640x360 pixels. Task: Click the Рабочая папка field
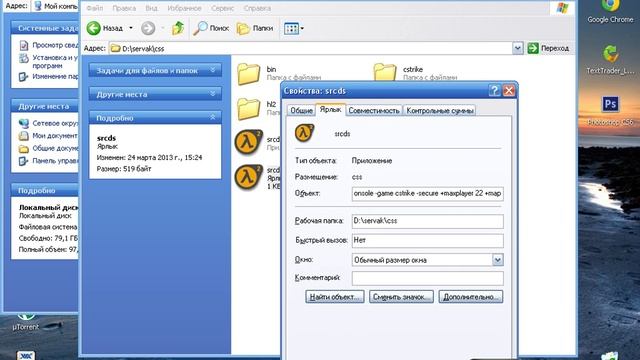[x=427, y=221]
